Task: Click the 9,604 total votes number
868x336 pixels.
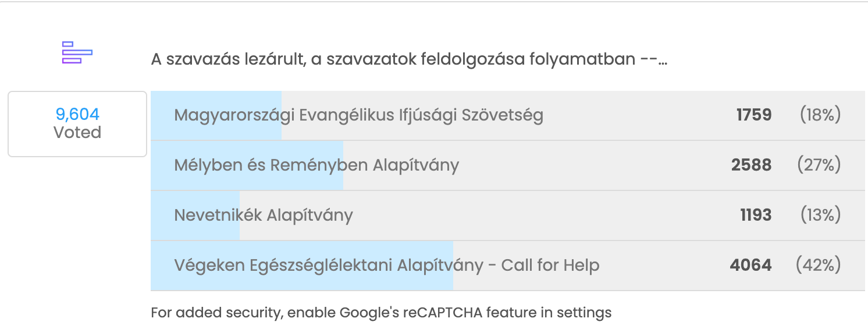Action: (77, 114)
